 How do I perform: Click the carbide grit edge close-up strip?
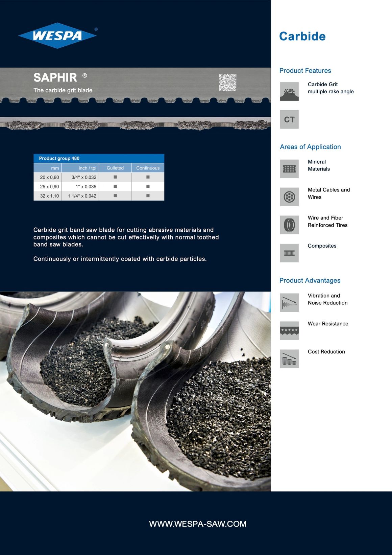coord(135,124)
